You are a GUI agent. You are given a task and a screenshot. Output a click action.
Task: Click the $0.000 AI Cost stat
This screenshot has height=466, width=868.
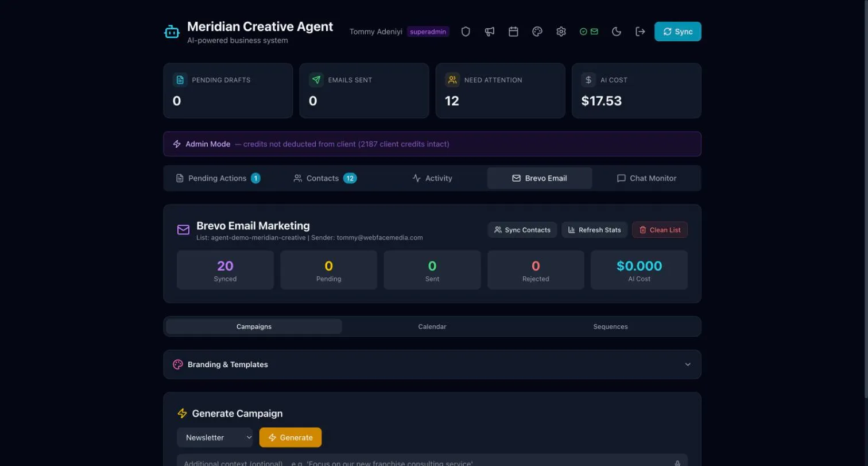(x=639, y=270)
